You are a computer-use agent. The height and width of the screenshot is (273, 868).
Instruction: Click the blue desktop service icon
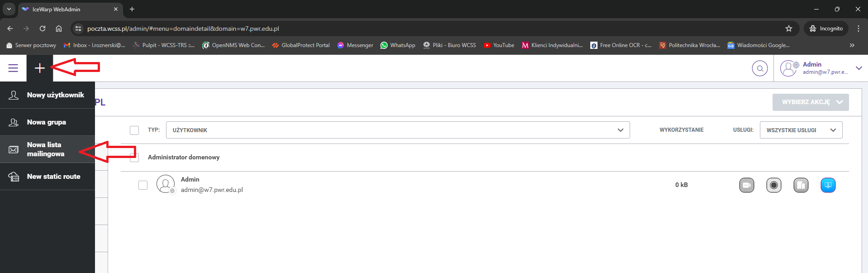point(828,185)
